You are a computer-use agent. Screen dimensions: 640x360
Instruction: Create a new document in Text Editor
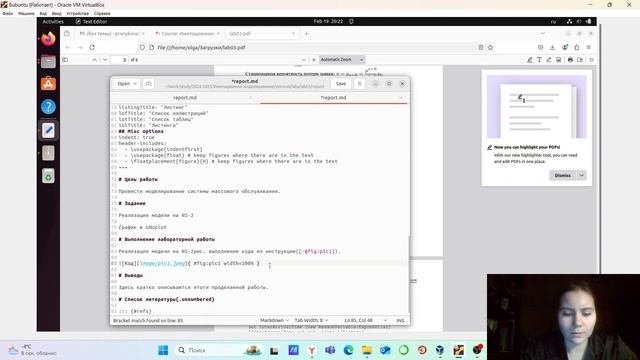pos(149,84)
